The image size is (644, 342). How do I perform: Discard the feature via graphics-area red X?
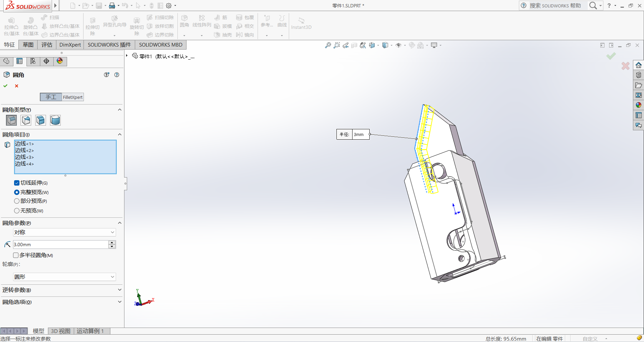tap(626, 66)
